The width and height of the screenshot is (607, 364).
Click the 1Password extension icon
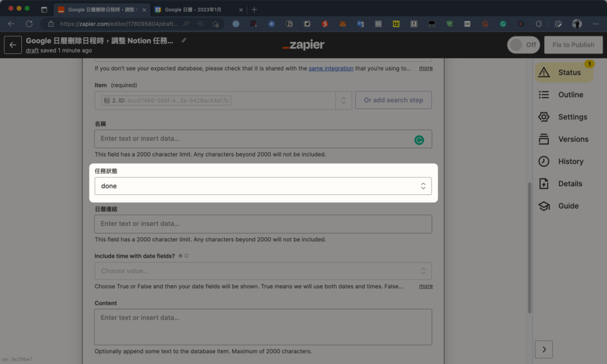236,24
